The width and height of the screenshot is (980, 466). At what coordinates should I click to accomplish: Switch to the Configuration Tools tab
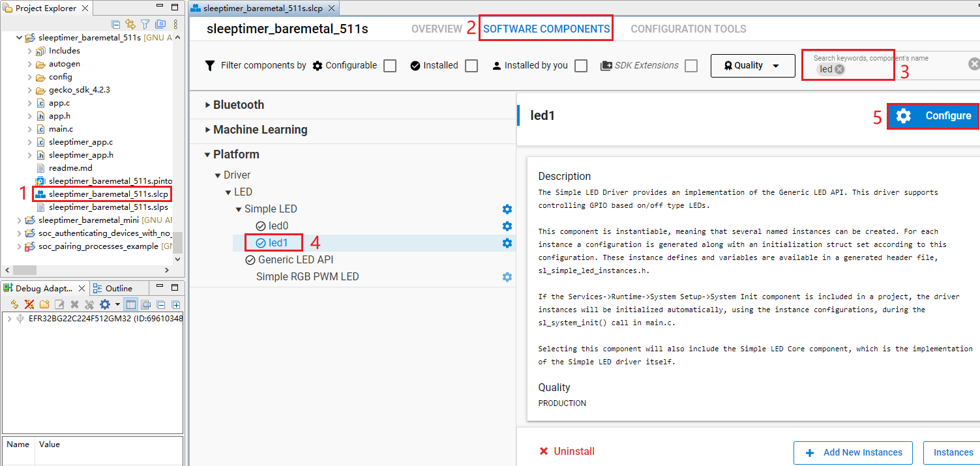[688, 29]
